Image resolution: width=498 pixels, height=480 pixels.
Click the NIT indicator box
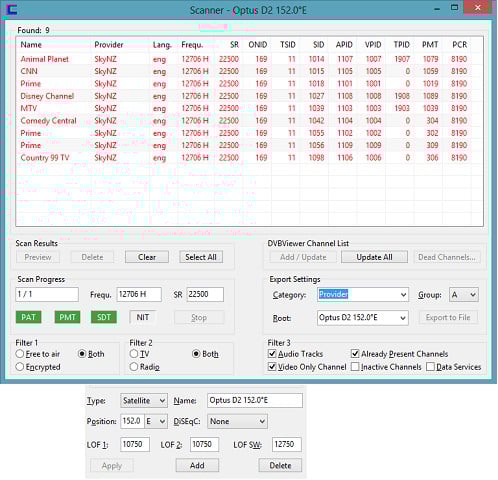click(143, 317)
